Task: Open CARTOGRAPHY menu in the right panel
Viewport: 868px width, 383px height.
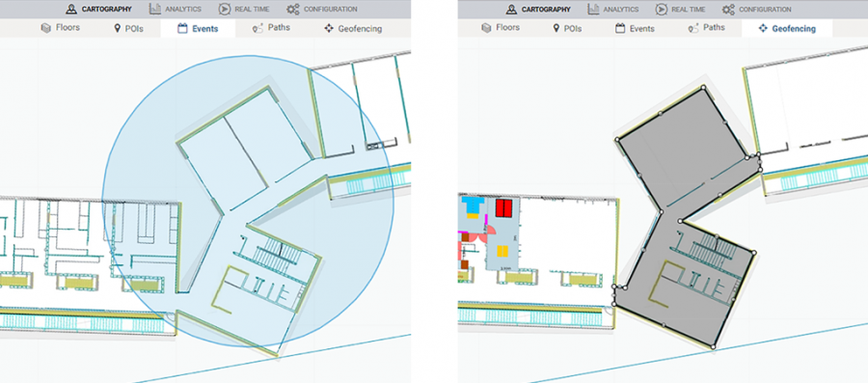Action: (538, 9)
